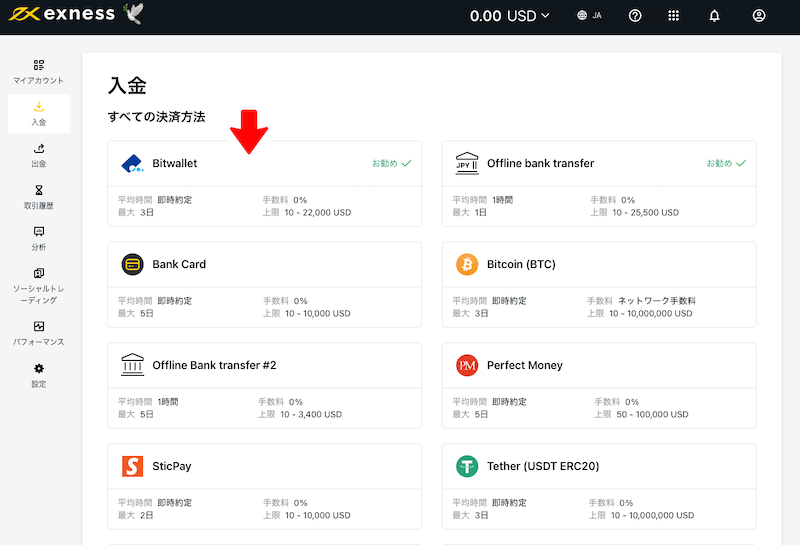The image size is (800, 545).
Task: Click Offline Bank transfer #2 bank icon
Action: (x=132, y=365)
